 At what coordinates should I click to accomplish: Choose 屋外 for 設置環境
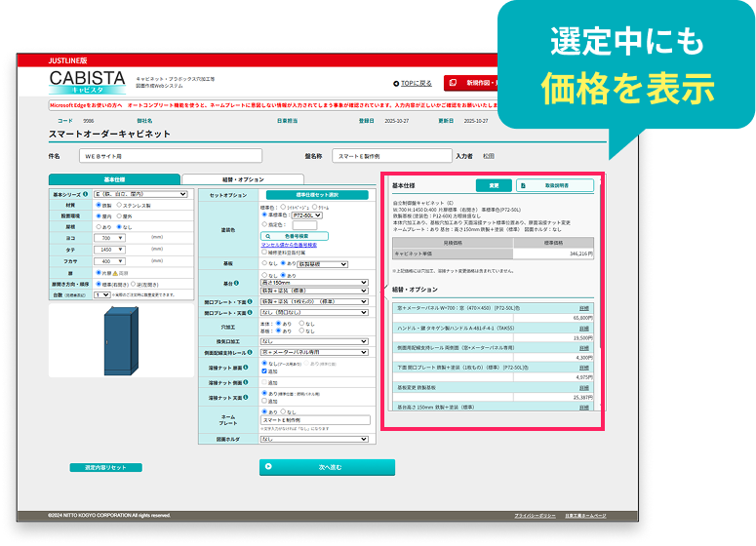119,216
